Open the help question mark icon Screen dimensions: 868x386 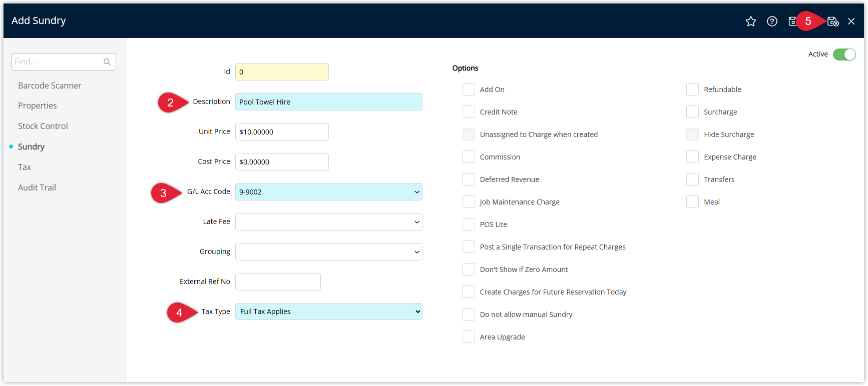pyautogui.click(x=772, y=21)
